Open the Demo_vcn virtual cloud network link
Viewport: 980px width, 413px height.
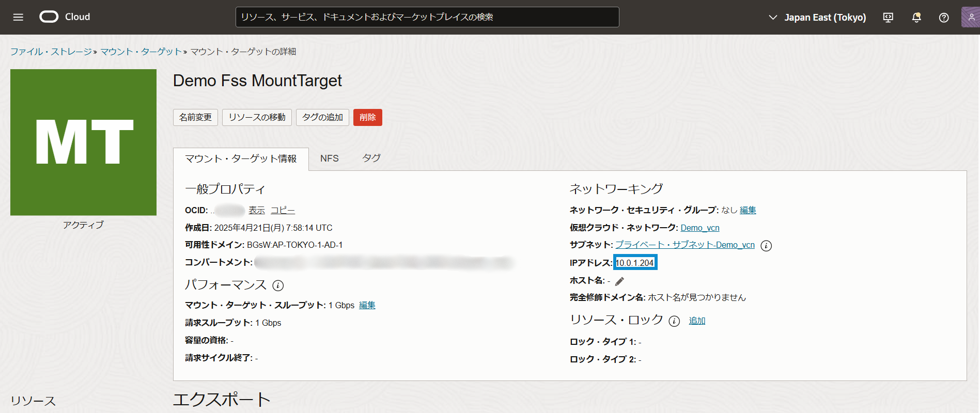coord(700,228)
